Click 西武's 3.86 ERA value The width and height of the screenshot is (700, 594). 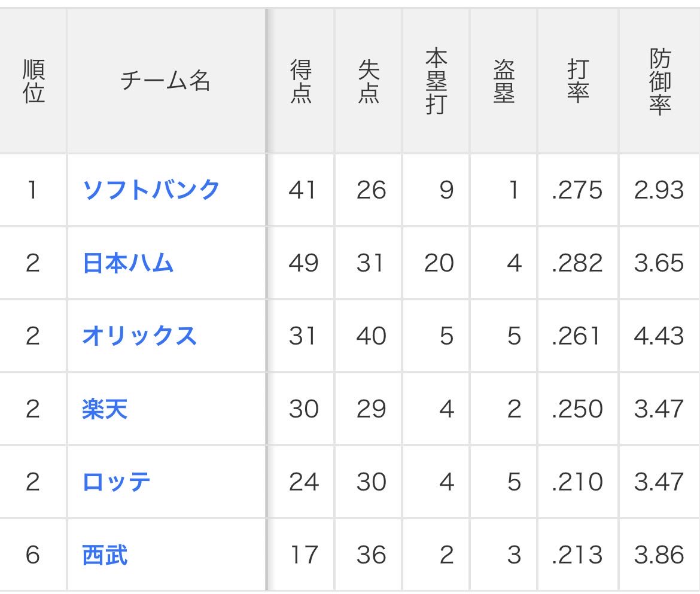click(659, 555)
